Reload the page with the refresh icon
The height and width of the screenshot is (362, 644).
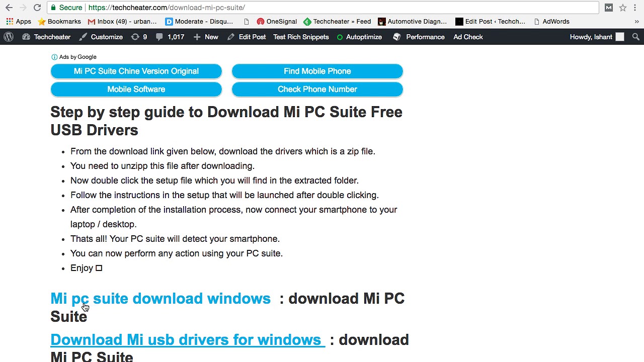[37, 8]
